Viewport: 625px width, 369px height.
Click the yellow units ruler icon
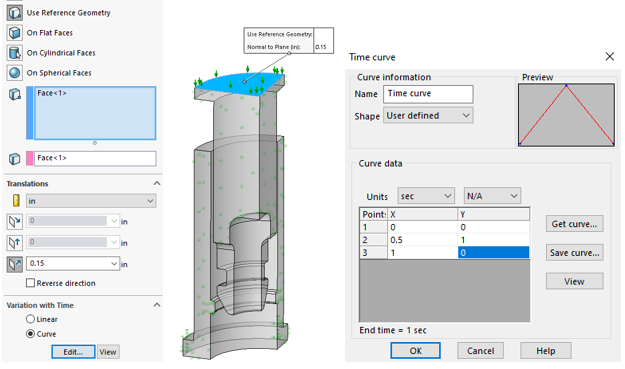click(x=16, y=200)
